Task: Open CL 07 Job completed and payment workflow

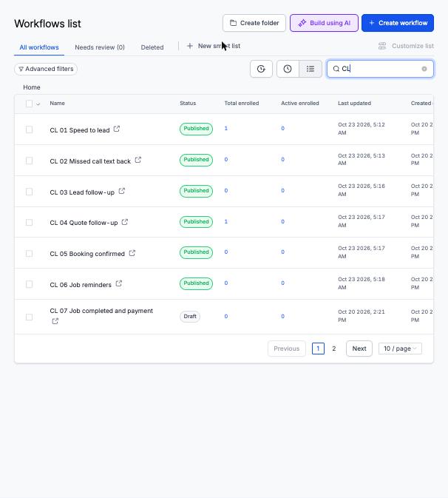Action: pyautogui.click(x=101, y=311)
